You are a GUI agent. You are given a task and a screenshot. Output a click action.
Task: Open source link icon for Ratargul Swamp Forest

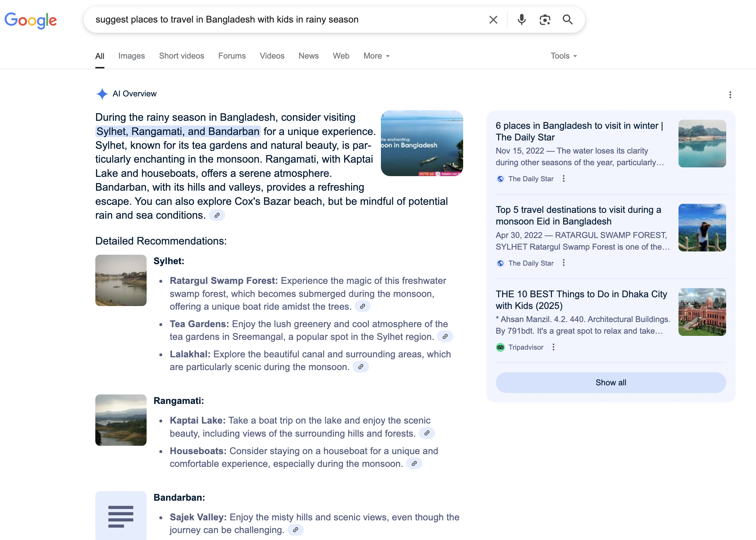pos(362,306)
